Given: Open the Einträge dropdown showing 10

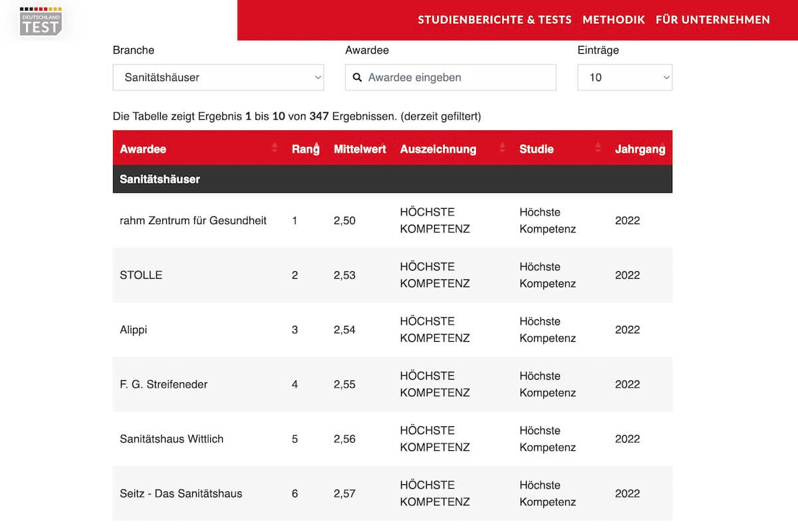Looking at the screenshot, I should [624, 77].
